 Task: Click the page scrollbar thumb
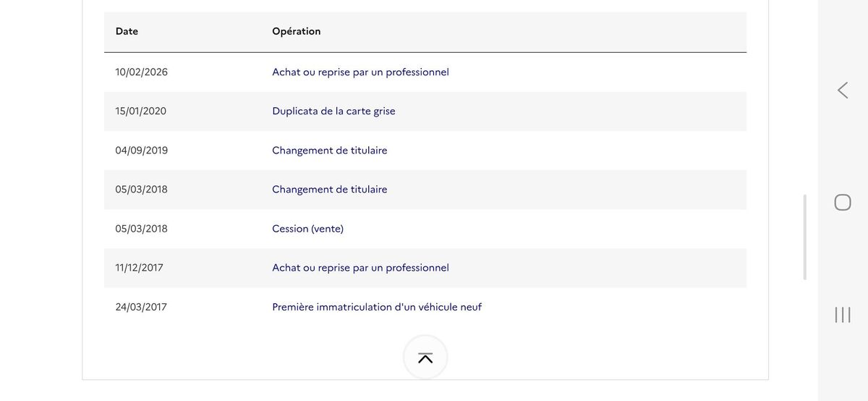pos(805,237)
